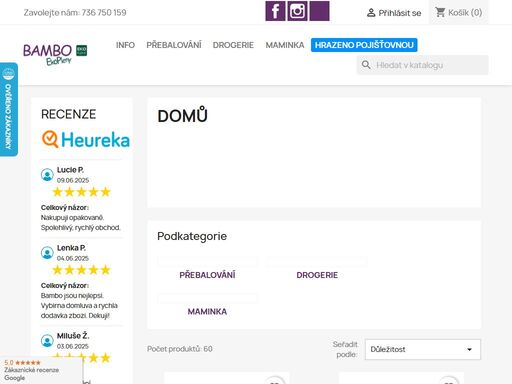This screenshot has height=384, width=512.
Task: Focus the Hledat v katalogu search field
Action: (423, 65)
